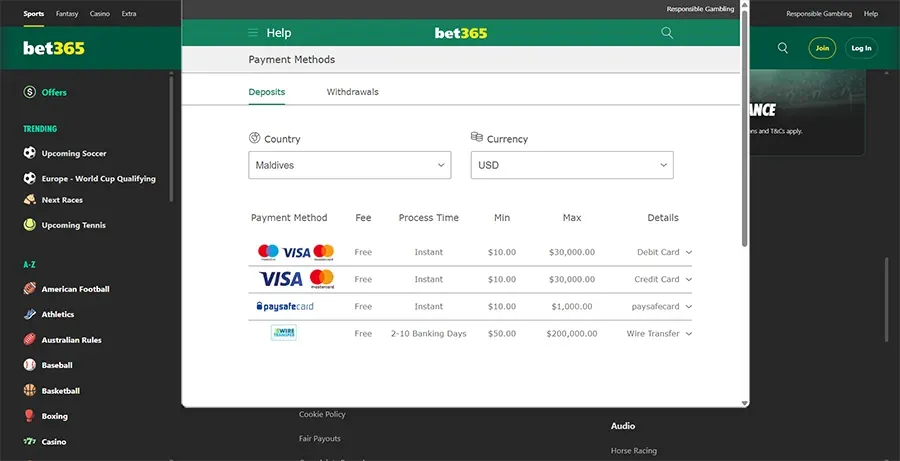900x461 pixels.
Task: Open the Help hamburger menu icon
Action: pos(253,33)
